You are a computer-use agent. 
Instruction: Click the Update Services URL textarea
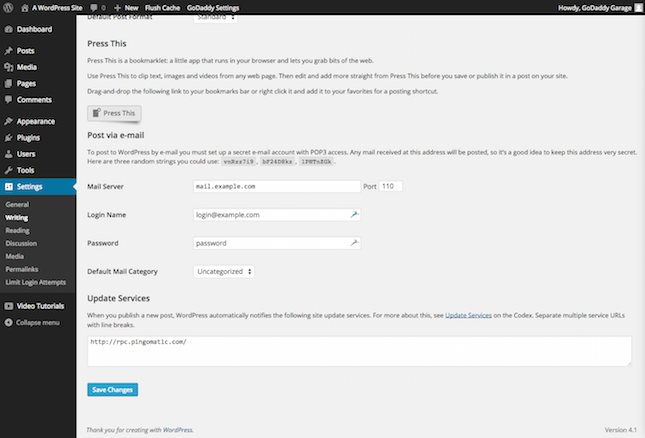click(x=359, y=351)
